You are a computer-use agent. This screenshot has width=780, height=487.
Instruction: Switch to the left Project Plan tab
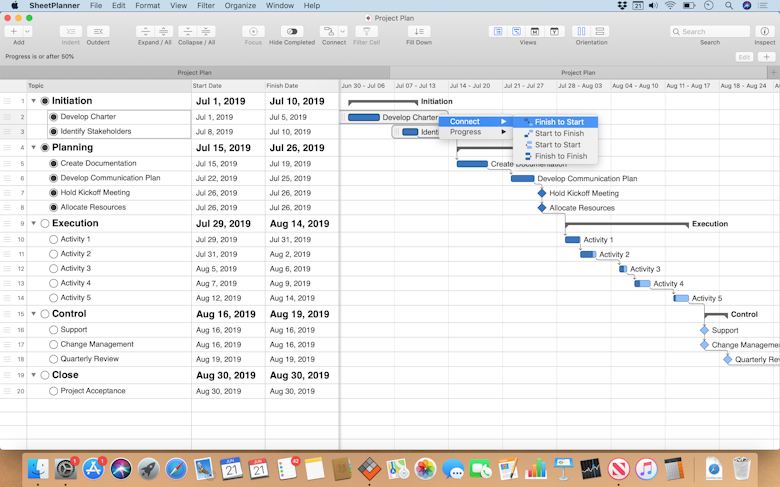coord(195,73)
